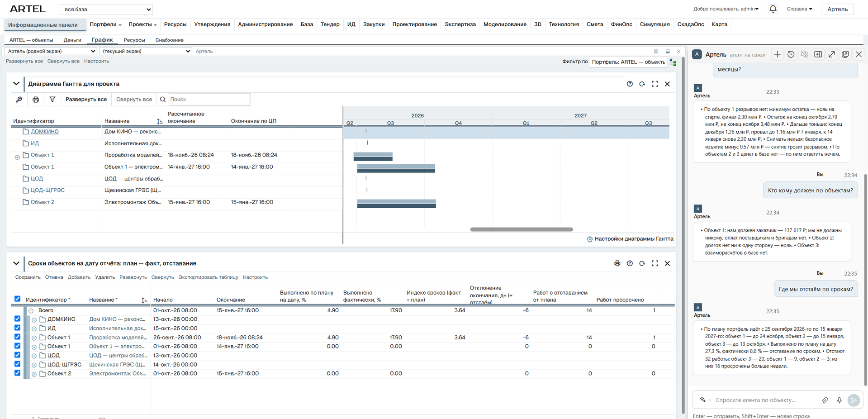Image resolution: width=868 pixels, height=419 pixels.
Task: Open the Портфели menu
Action: 105,24
